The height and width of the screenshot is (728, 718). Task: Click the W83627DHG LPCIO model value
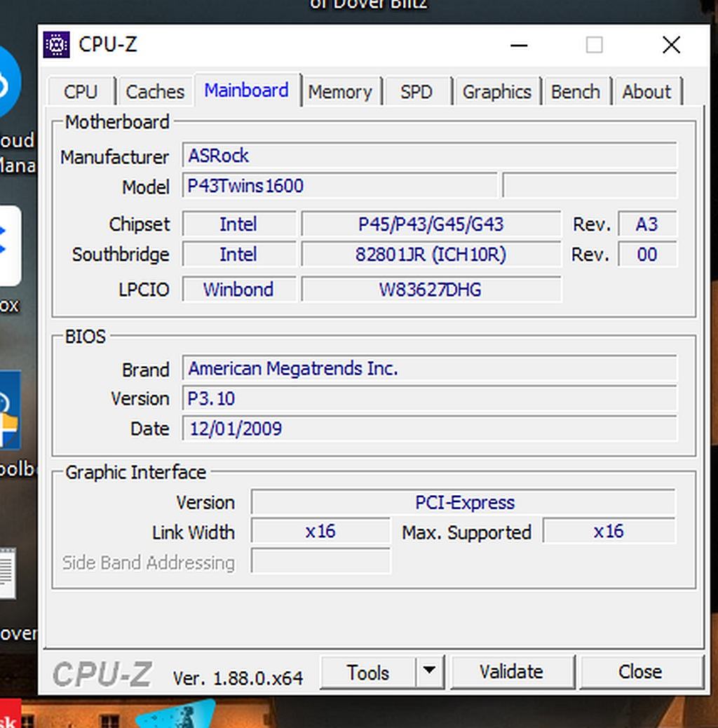(431, 289)
